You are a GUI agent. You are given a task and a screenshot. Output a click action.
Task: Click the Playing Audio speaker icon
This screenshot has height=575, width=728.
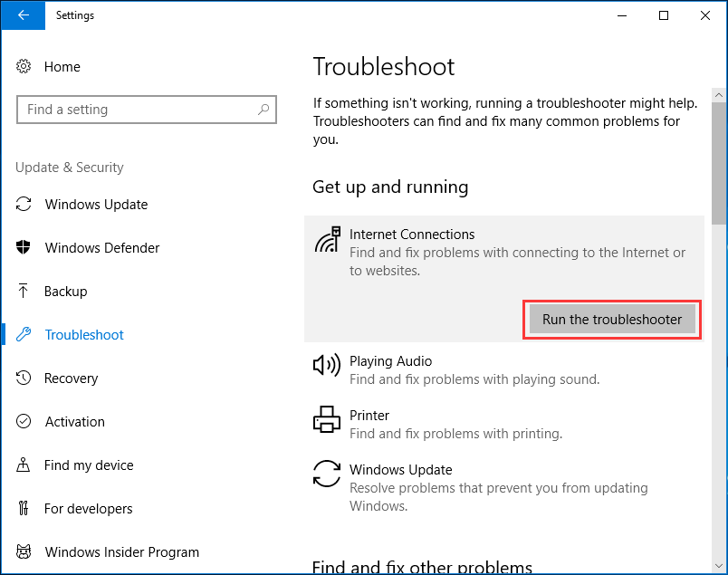(x=327, y=365)
